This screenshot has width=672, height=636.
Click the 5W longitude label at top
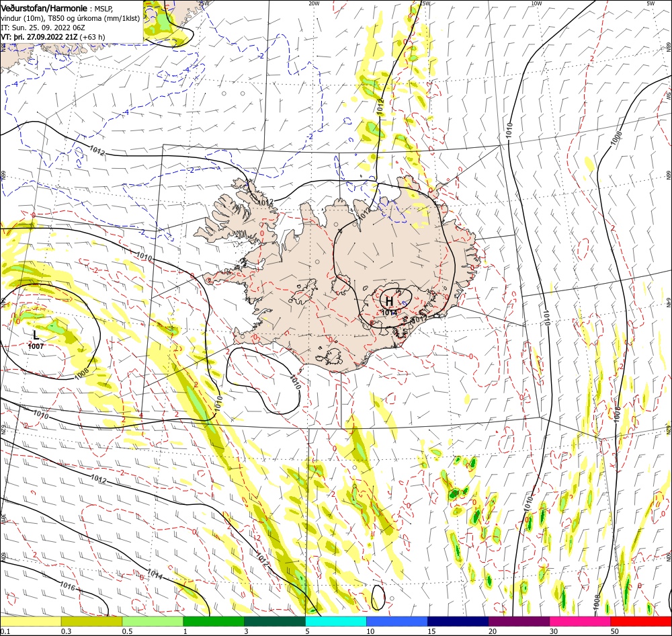click(650, 3)
